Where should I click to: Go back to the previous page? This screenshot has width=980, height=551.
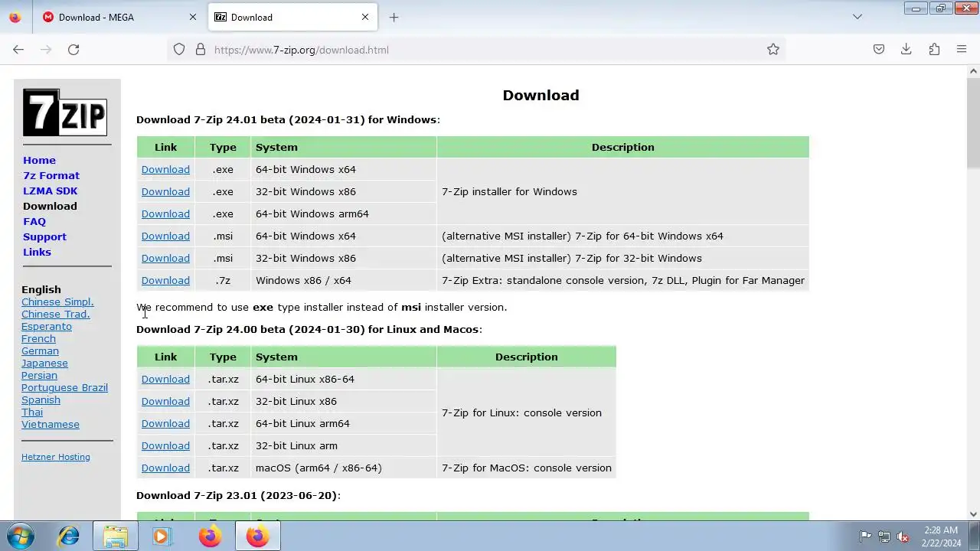[x=18, y=50]
